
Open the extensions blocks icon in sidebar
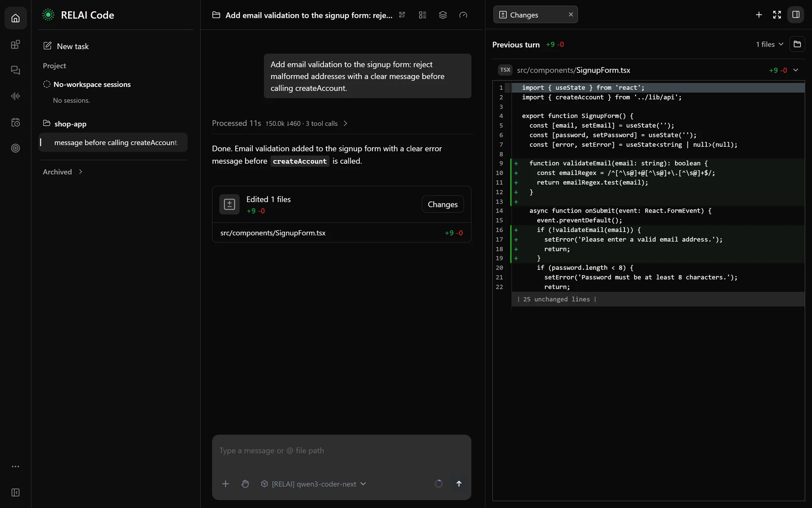point(15,44)
